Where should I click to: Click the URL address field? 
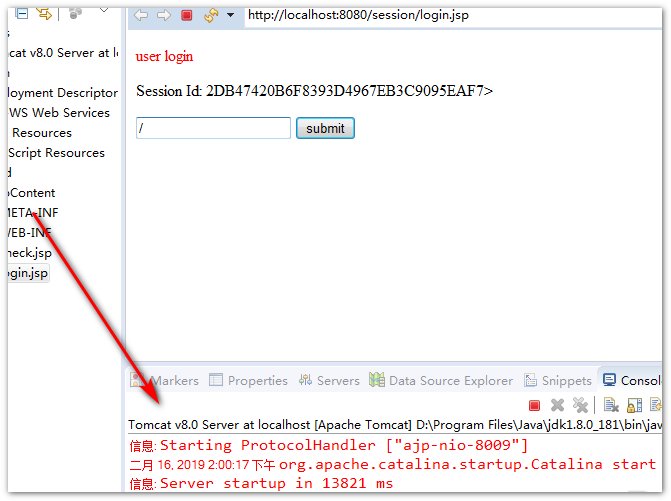tap(450, 15)
